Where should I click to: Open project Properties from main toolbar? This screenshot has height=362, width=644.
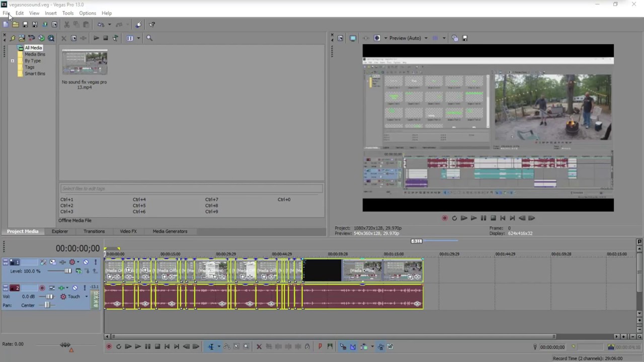(x=54, y=24)
